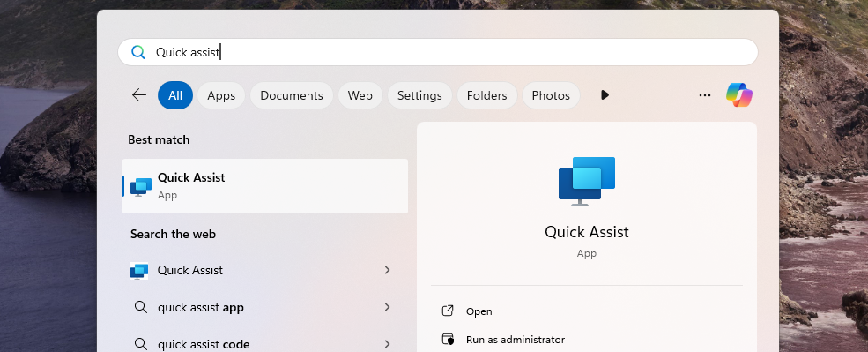Screen dimensions: 868x352
Task: Click the large Quick Assist icon in preview pane
Action: (x=587, y=182)
